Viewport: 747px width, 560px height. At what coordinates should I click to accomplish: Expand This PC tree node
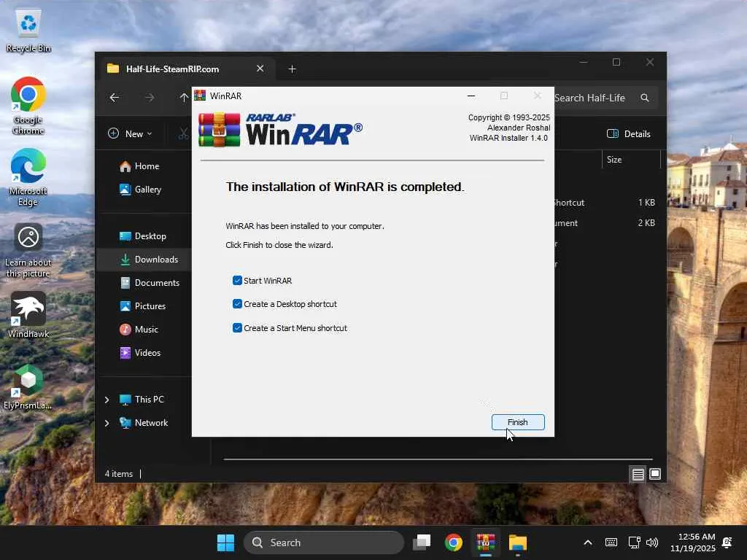(107, 400)
